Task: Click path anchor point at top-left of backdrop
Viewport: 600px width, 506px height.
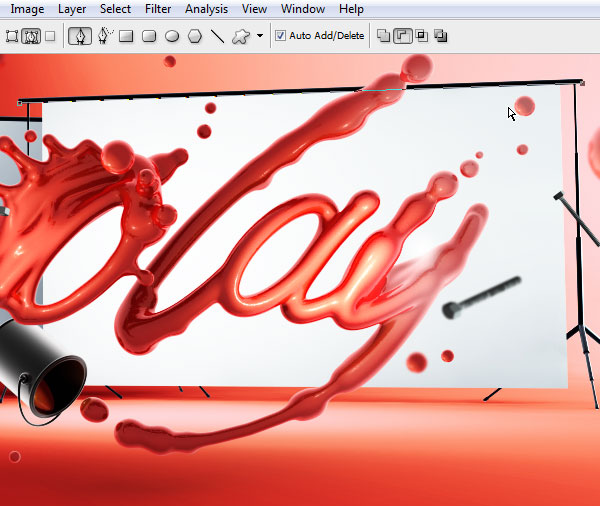Action: (20, 103)
